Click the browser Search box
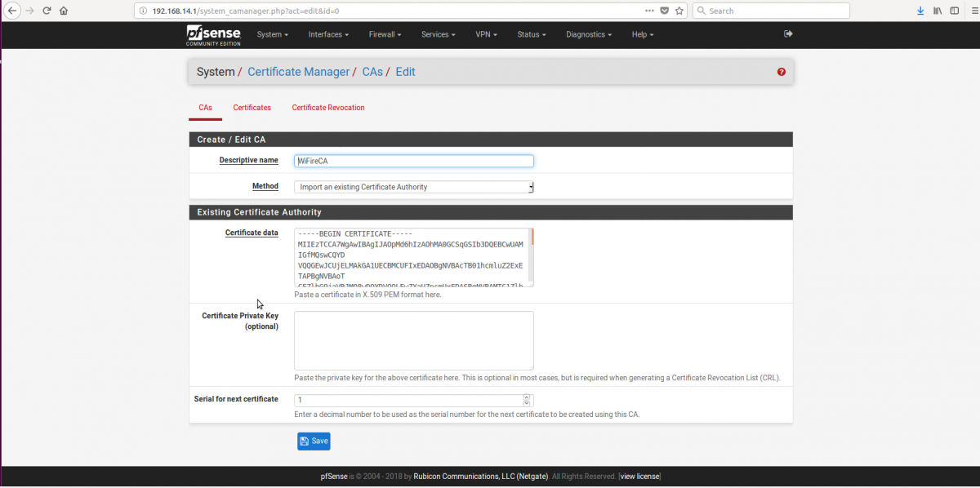The height and width of the screenshot is (488, 980). pyautogui.click(x=771, y=11)
